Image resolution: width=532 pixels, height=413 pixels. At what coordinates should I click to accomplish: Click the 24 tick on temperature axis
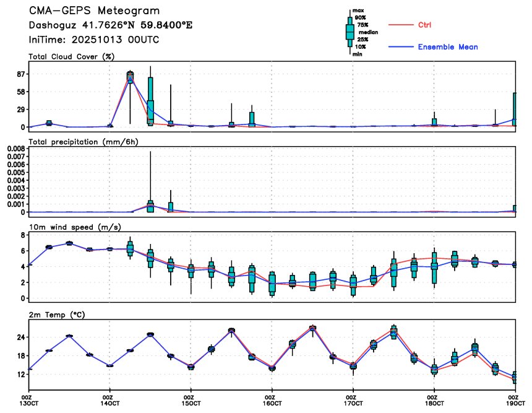[20, 337]
